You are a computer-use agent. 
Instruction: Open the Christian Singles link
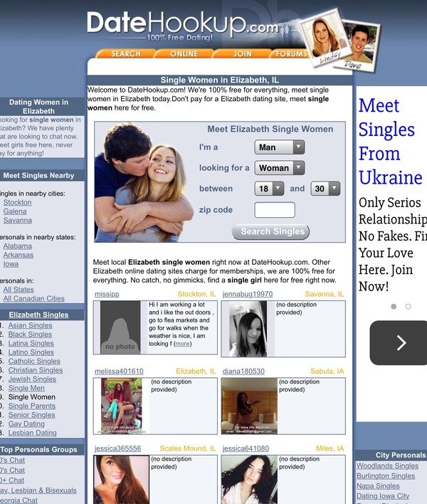click(36, 370)
